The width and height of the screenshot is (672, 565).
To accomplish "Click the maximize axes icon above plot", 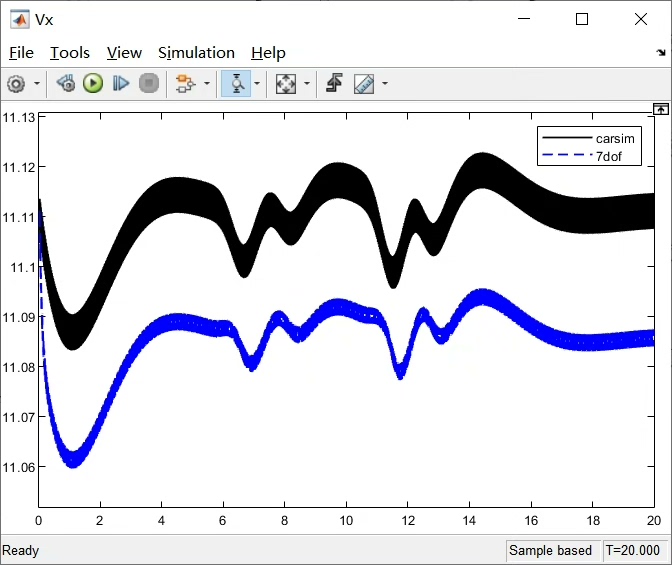I will 660,109.
